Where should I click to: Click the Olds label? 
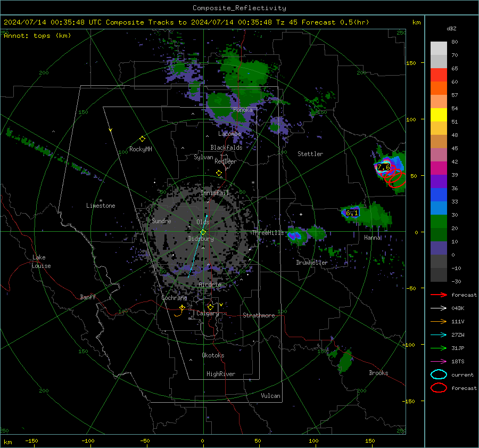pyautogui.click(x=203, y=222)
